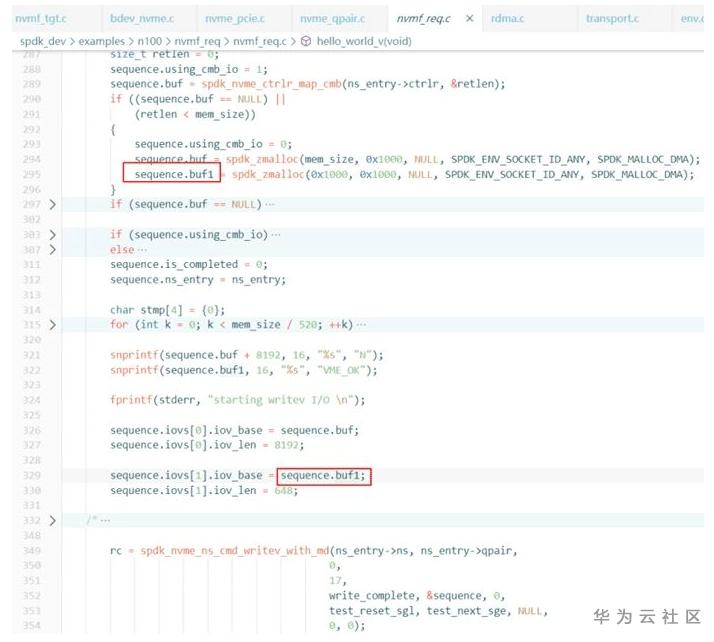
Task: Click test_next_sge argument
Action: [466, 611]
